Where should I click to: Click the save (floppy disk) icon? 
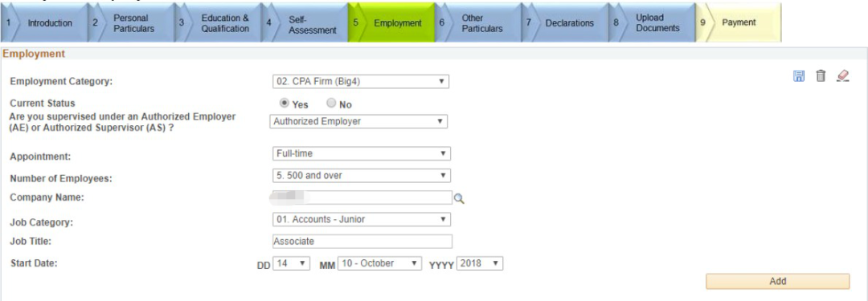[799, 76]
